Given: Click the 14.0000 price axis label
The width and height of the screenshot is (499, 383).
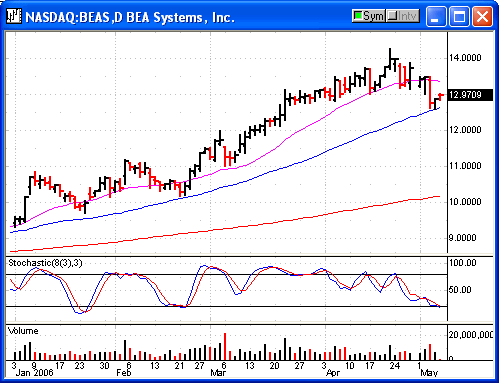Looking at the screenshot, I should pos(465,58).
